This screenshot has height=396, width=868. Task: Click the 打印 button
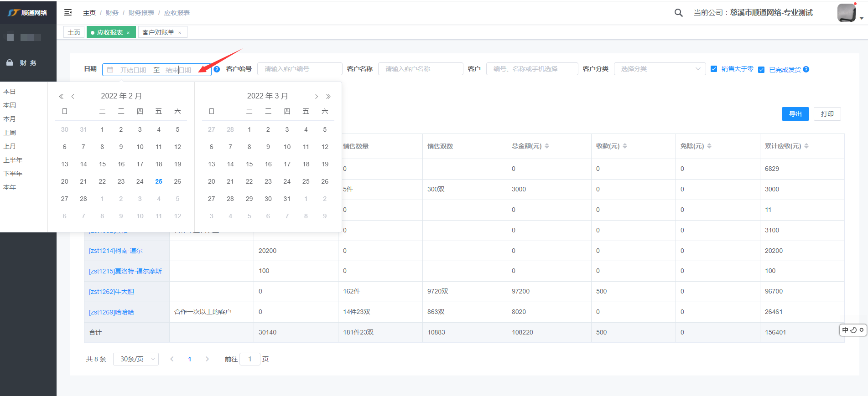[827, 114]
